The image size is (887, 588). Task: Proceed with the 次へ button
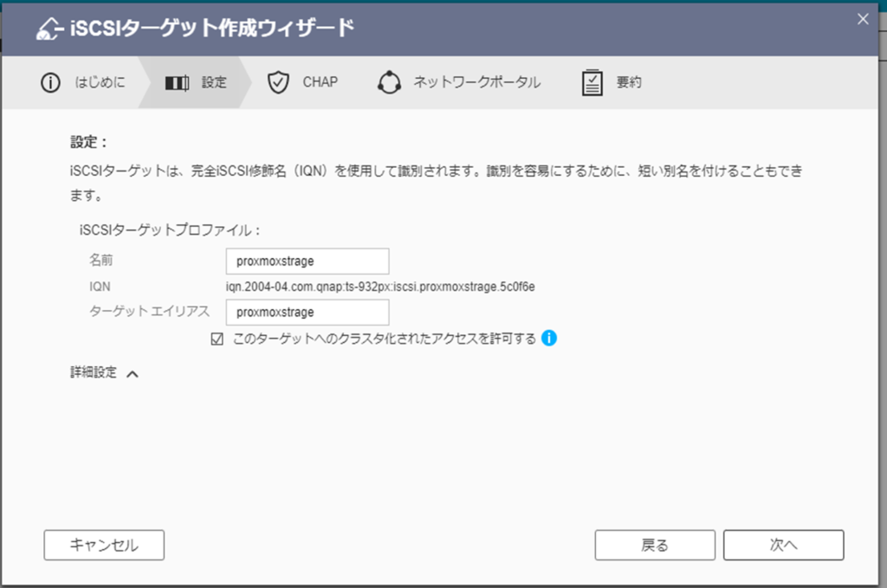point(783,545)
